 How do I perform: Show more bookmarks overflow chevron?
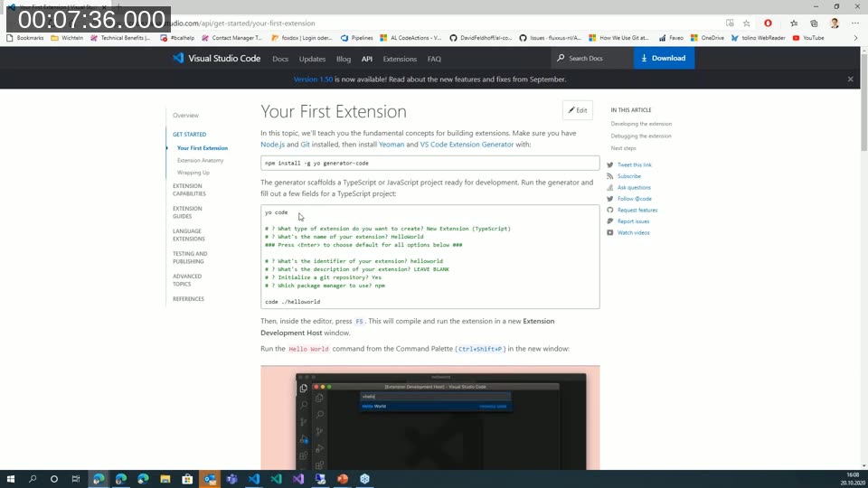[855, 38]
